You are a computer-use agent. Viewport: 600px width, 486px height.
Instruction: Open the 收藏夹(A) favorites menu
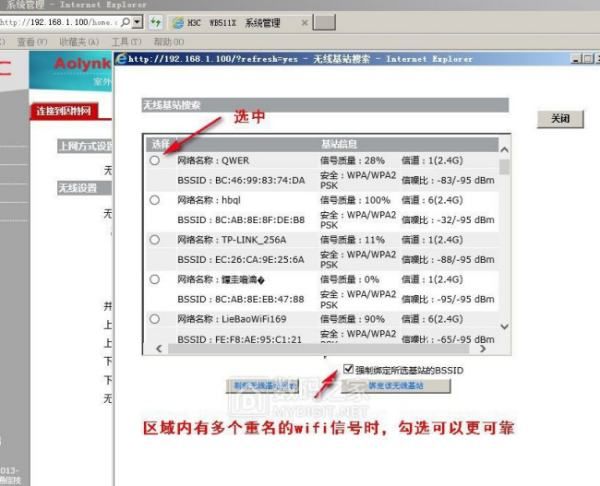pyautogui.click(x=78, y=42)
